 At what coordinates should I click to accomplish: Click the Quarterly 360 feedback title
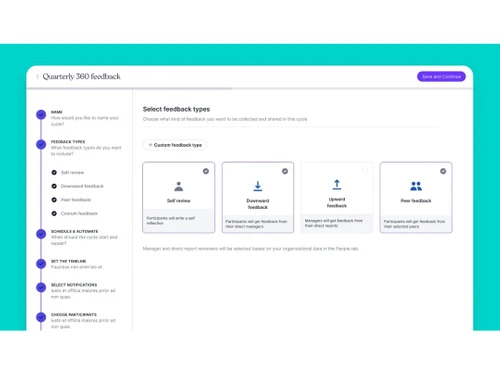pos(82,76)
